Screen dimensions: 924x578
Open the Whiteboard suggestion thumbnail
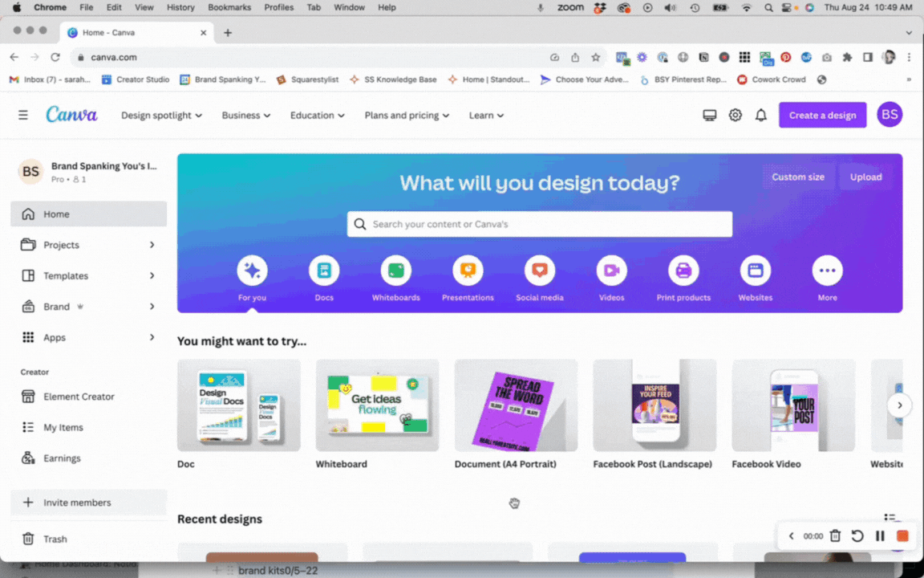click(377, 405)
